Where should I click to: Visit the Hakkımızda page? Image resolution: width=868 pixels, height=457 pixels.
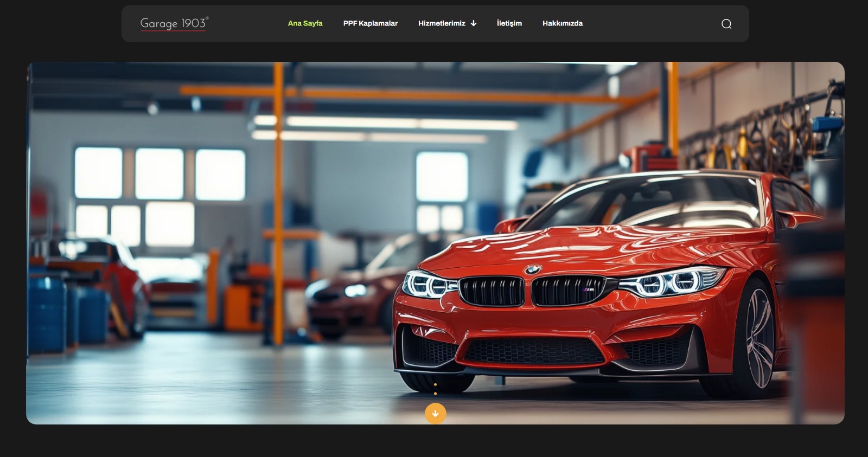tap(563, 23)
